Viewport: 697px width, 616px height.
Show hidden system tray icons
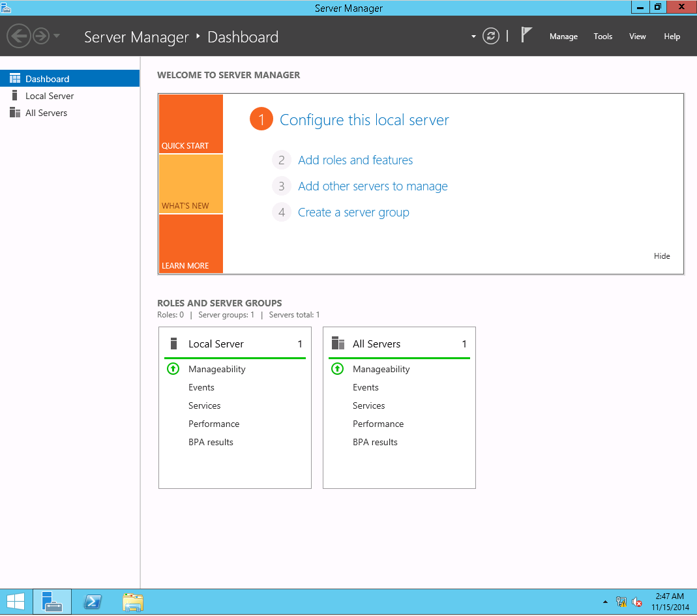pyautogui.click(x=605, y=602)
